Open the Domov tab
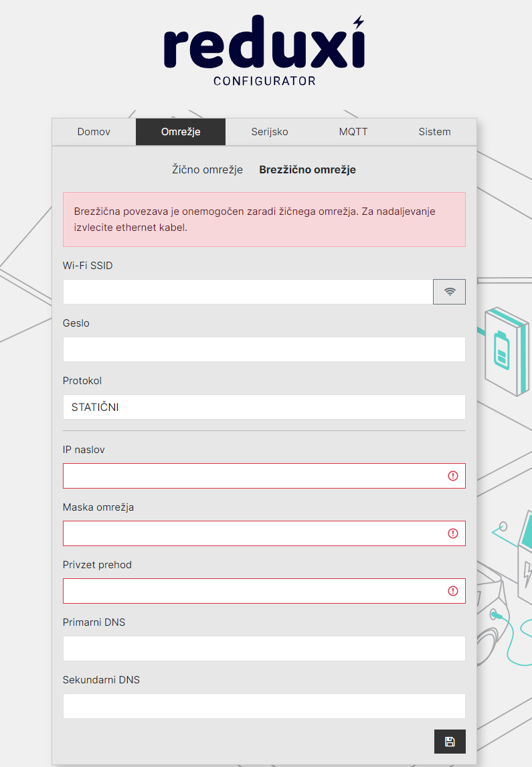532x767 pixels. point(94,132)
